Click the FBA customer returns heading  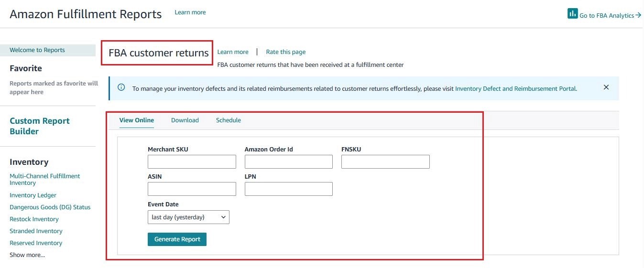tap(159, 53)
